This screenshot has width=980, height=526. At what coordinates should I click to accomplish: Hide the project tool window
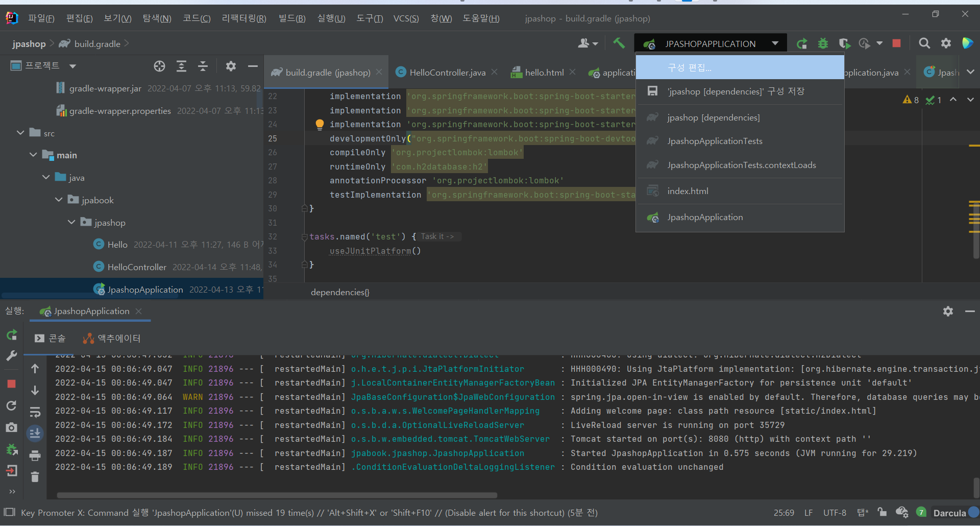point(253,66)
